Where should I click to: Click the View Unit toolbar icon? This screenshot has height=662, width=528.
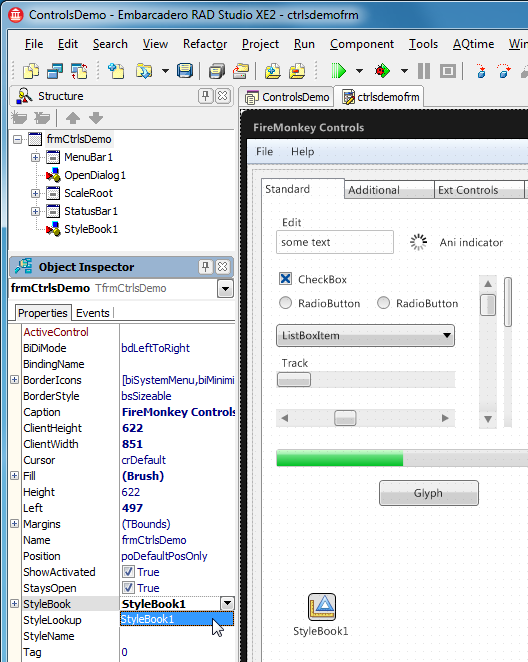point(31,71)
